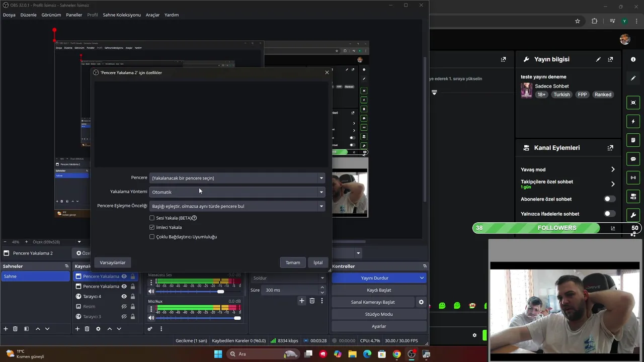Click the 'Stüdyo Modu' button
The height and width of the screenshot is (362, 644).
pyautogui.click(x=379, y=314)
